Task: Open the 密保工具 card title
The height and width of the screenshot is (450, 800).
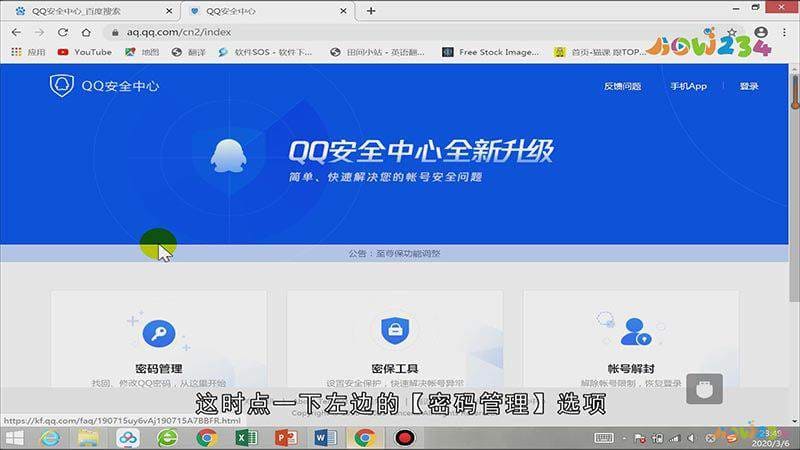Action: coord(395,368)
